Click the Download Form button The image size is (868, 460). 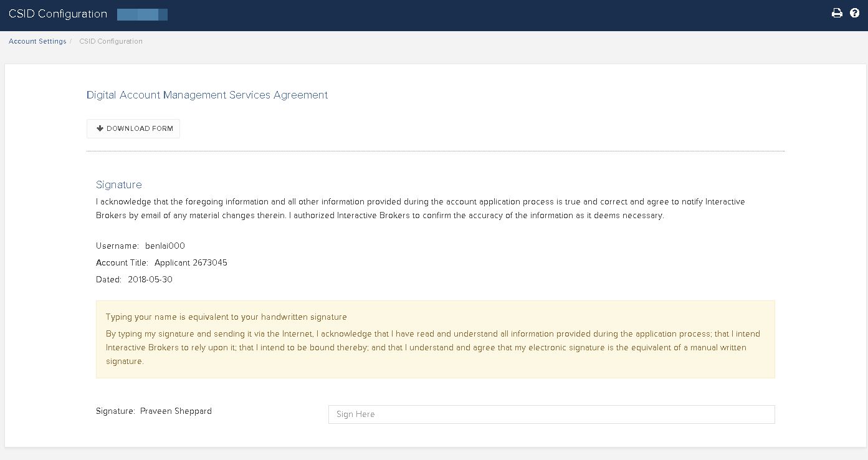(x=133, y=128)
